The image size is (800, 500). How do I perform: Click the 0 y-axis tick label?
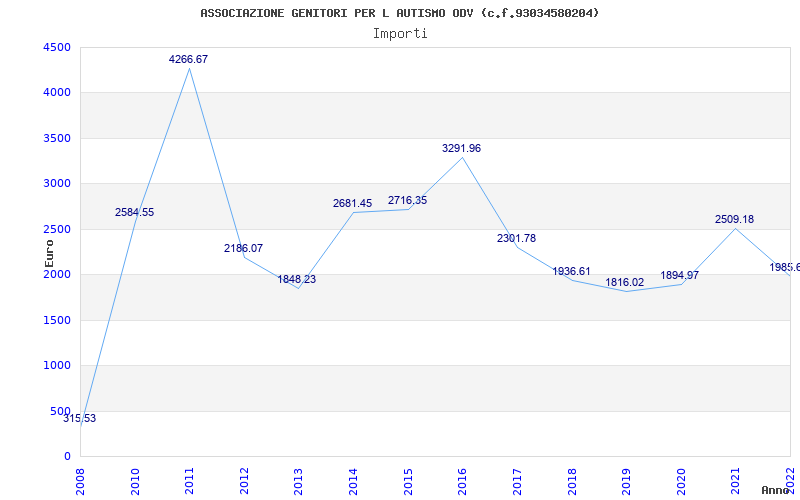pos(67,457)
